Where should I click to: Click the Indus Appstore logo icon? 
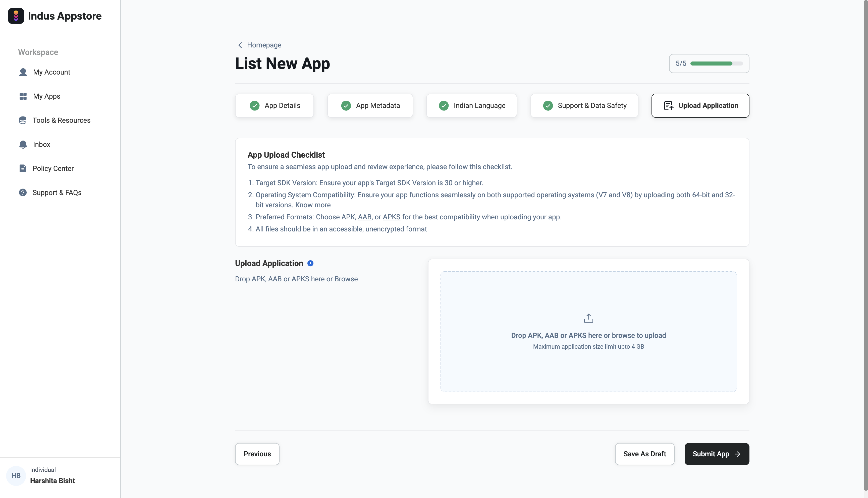16,16
